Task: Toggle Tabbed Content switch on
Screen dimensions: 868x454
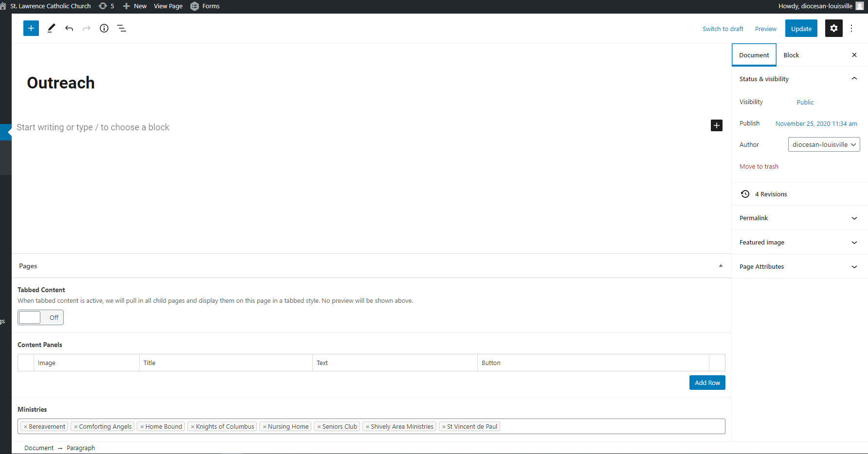Action: (x=41, y=317)
